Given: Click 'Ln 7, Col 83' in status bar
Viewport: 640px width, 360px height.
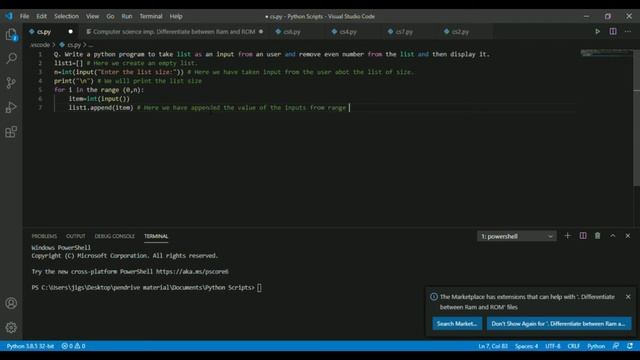Looking at the screenshot, I should point(493,346).
